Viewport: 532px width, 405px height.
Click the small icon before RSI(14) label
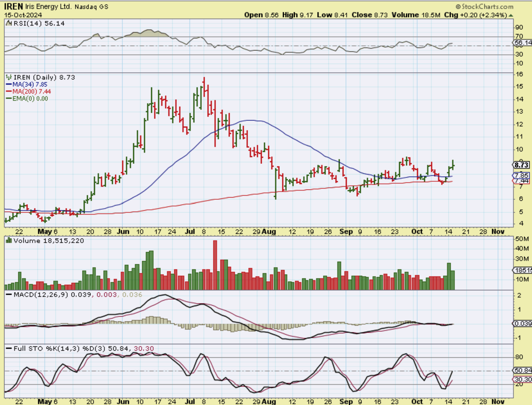click(9, 23)
